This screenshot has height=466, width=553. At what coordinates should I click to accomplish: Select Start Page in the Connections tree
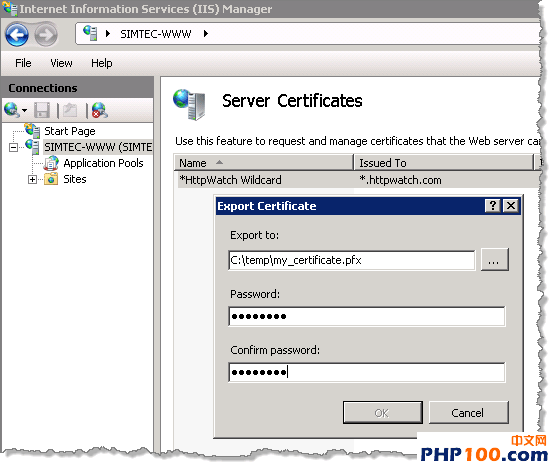(x=70, y=131)
